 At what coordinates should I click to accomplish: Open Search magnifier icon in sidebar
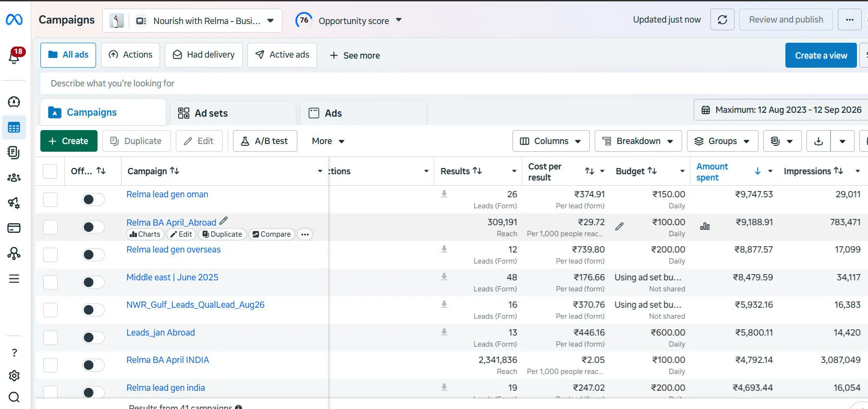(14, 397)
